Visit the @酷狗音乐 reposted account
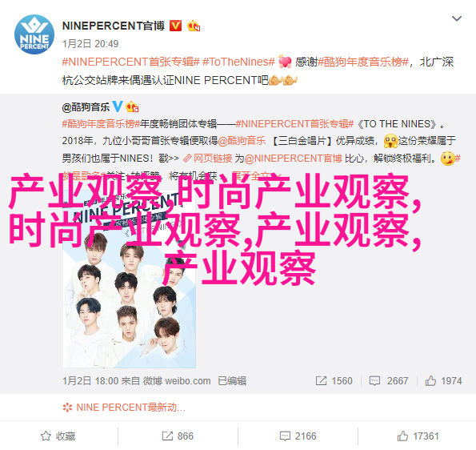 (86, 107)
